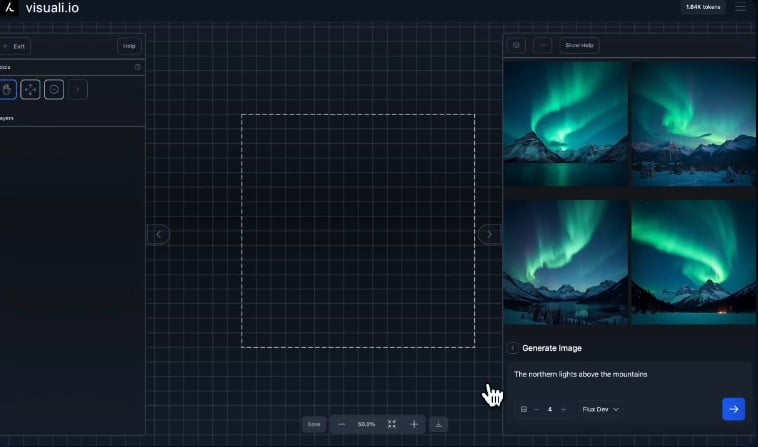Open the Flux Dev model dropdown
Screen dimensions: 758x447
pyautogui.click(x=600, y=409)
